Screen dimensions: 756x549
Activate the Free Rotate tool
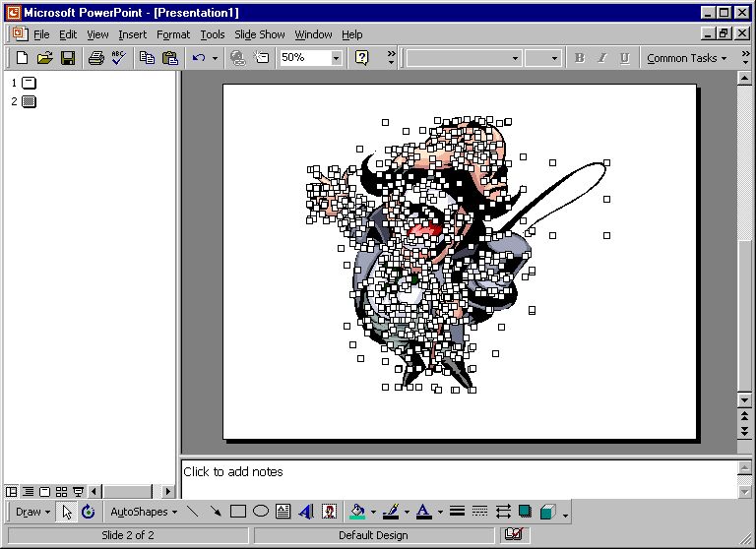pyautogui.click(x=89, y=512)
